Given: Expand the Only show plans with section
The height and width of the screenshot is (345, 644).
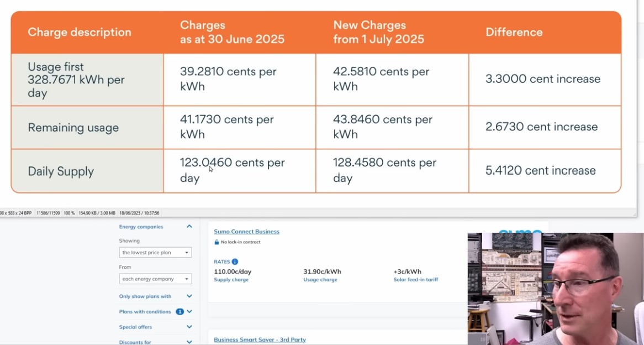Looking at the screenshot, I should click(x=189, y=296).
